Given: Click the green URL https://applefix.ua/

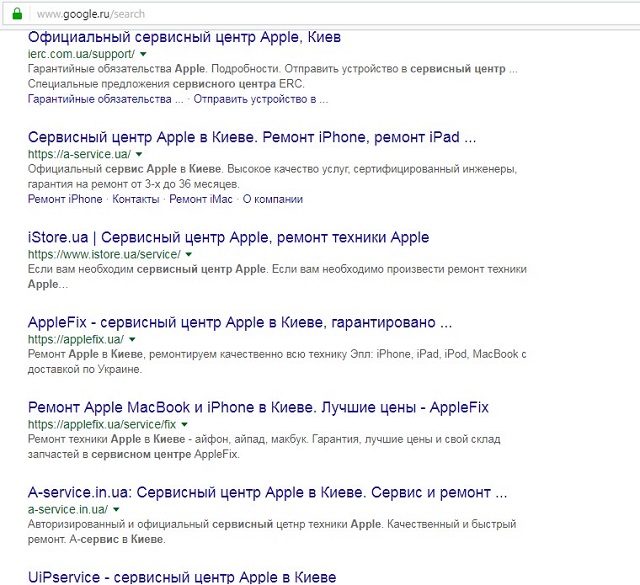Looking at the screenshot, I should point(76,339).
